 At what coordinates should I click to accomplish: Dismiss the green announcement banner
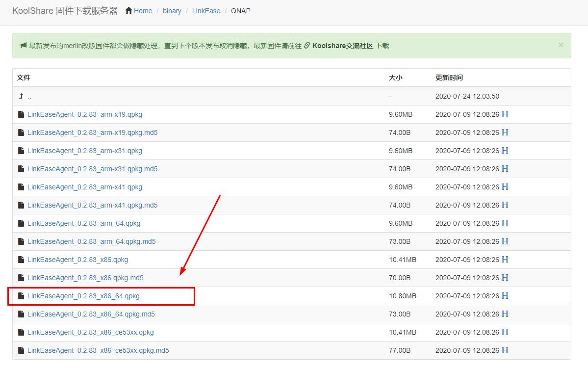[x=561, y=45]
